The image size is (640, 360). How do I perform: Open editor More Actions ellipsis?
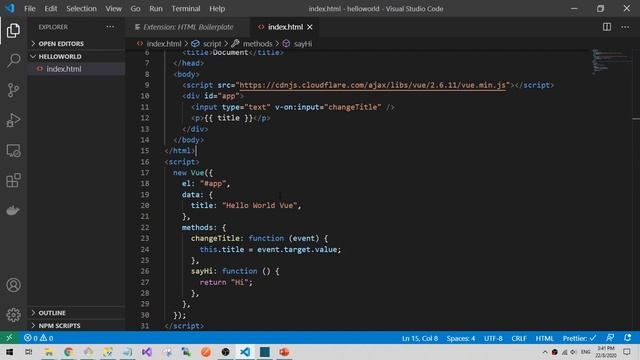click(625, 27)
